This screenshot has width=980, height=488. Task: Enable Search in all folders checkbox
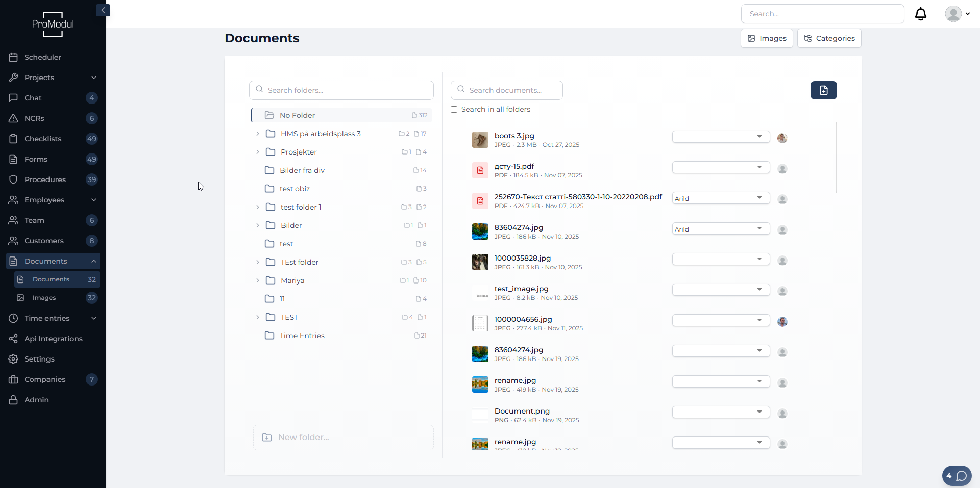(x=454, y=110)
